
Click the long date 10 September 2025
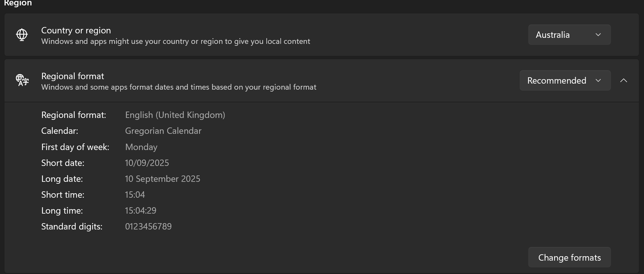[x=162, y=179]
